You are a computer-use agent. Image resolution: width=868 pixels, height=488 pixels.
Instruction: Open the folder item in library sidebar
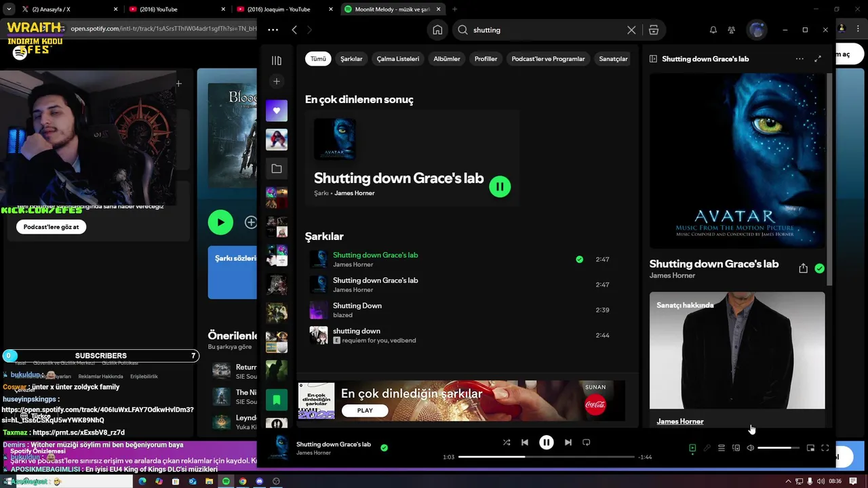coord(277,169)
